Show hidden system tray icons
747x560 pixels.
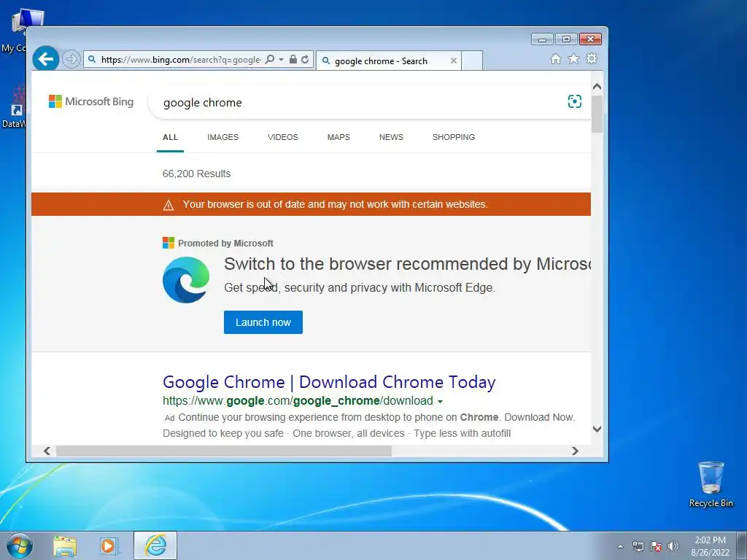pos(620,546)
